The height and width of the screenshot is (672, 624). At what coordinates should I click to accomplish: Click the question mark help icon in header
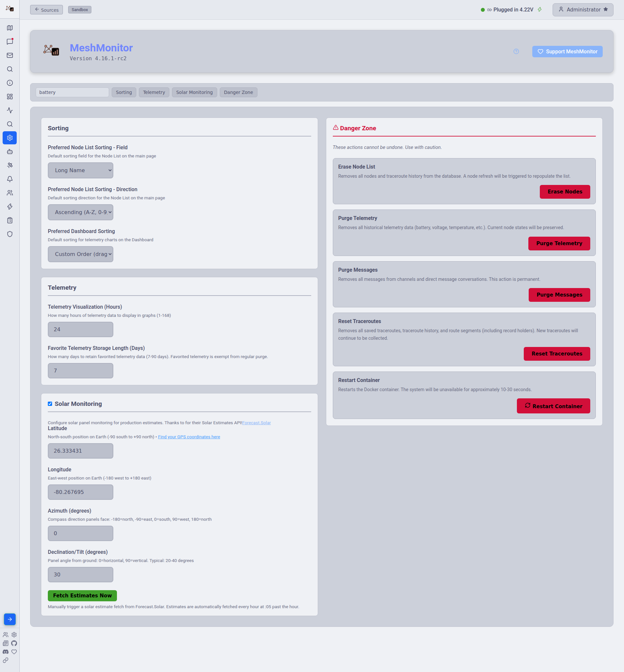(516, 52)
